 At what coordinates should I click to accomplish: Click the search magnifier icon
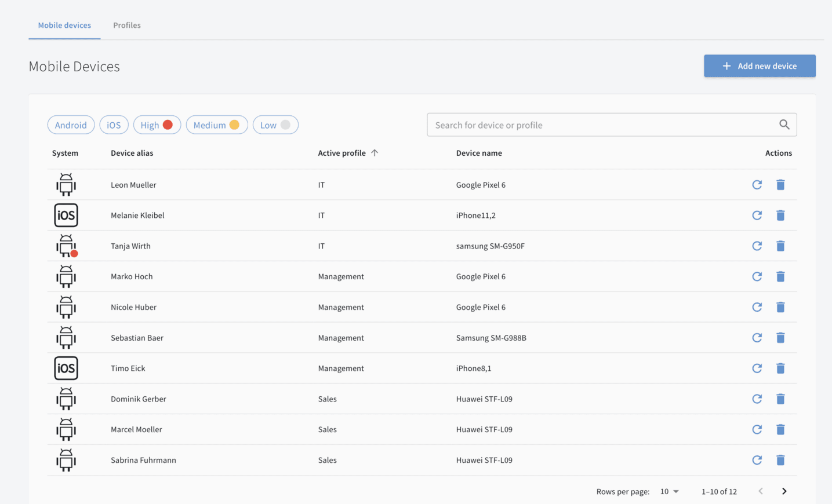(x=784, y=125)
